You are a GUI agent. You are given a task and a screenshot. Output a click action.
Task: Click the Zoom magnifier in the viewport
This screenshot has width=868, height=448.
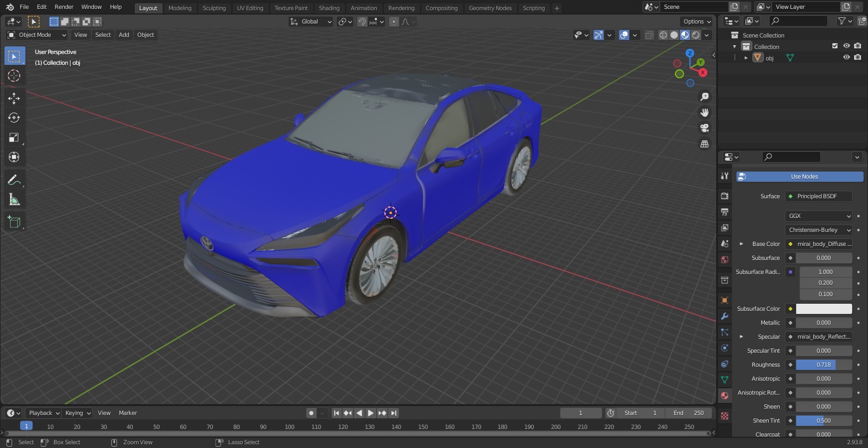705,97
